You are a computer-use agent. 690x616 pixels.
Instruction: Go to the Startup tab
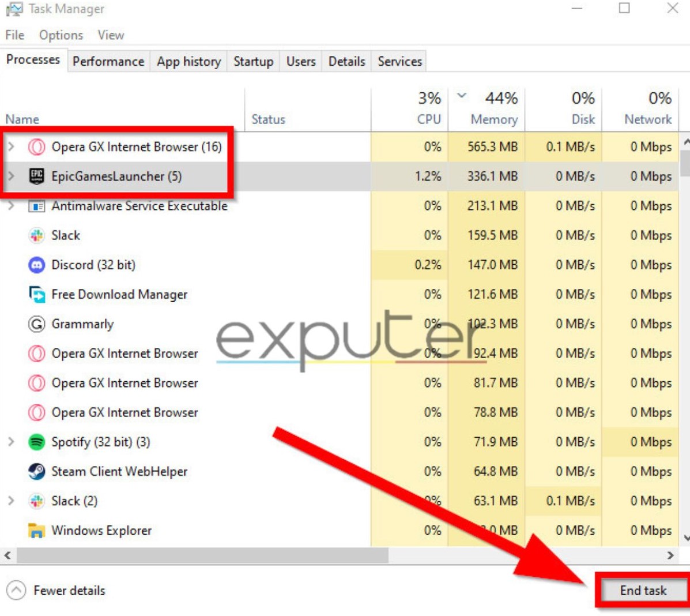tap(254, 61)
